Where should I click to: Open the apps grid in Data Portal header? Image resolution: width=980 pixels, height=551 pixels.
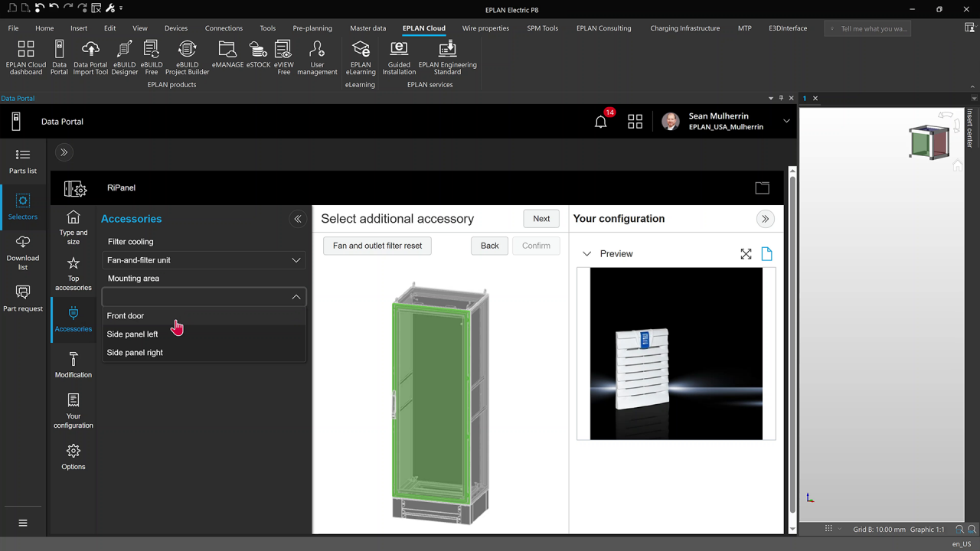635,121
